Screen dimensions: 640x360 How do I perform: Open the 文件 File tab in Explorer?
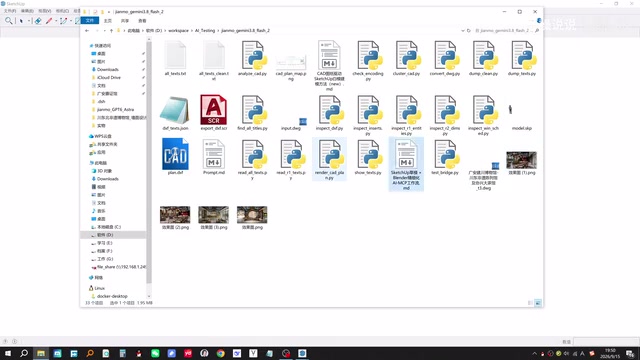[90, 20]
